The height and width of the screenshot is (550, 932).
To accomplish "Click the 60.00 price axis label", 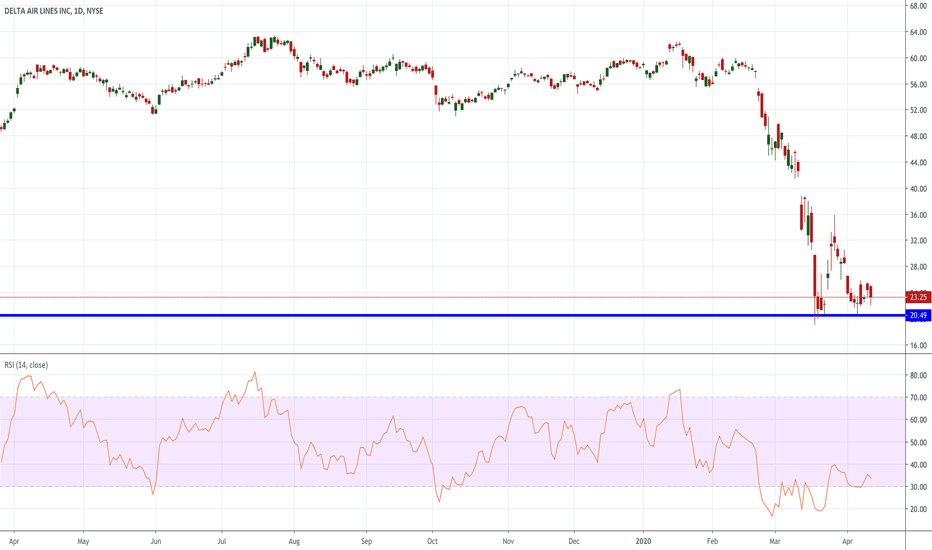I will (x=918, y=58).
